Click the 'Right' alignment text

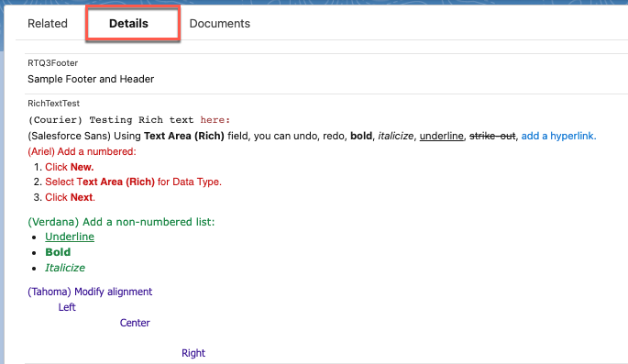[x=193, y=353]
